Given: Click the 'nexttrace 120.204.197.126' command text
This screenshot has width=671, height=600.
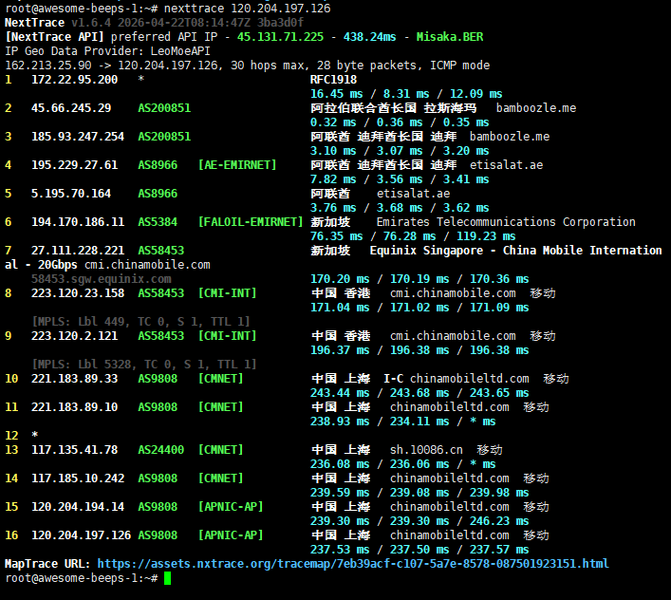Looking at the screenshot, I should click(x=247, y=9).
